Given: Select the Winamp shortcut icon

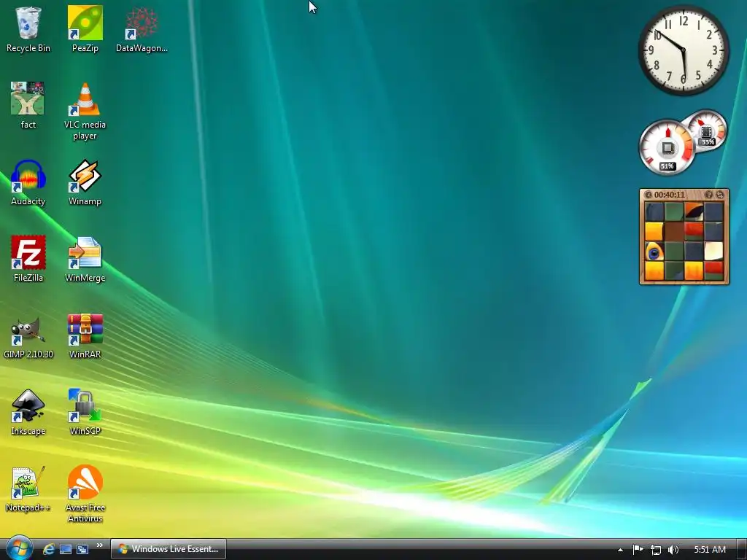Looking at the screenshot, I should (x=85, y=183).
